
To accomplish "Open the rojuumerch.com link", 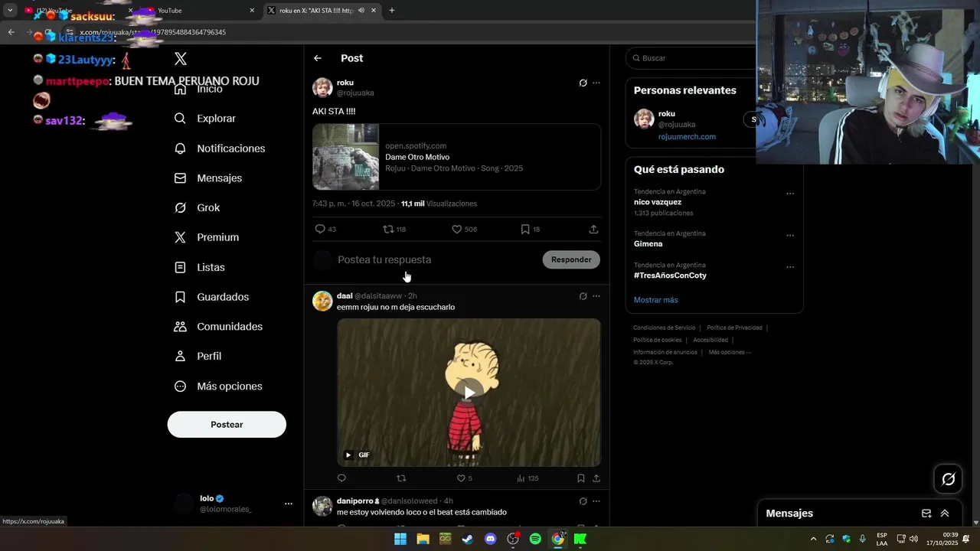I will tap(687, 137).
